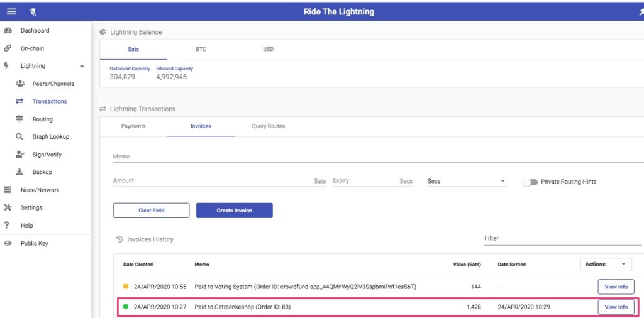Click the Backup download icon
The height and width of the screenshot is (318, 644).
(x=19, y=172)
